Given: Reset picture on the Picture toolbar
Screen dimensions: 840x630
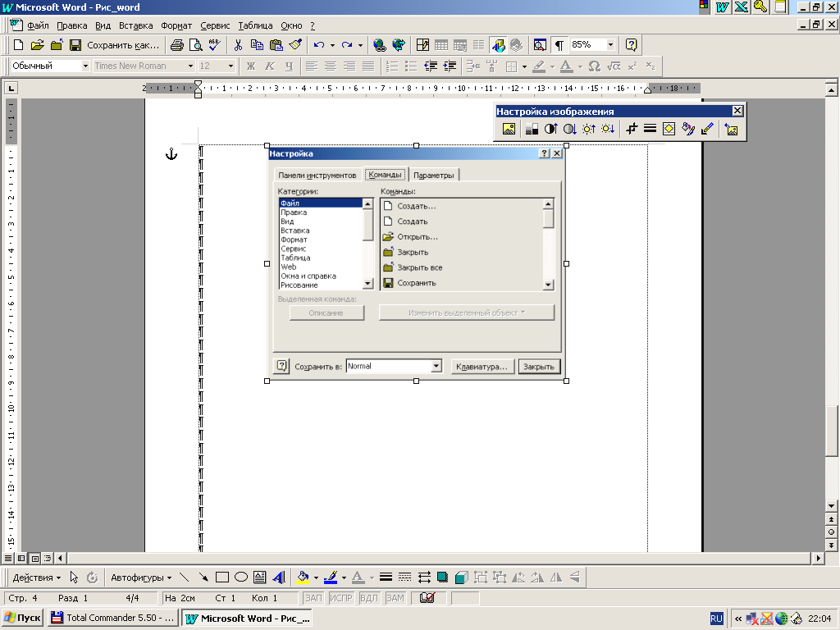Looking at the screenshot, I should pyautogui.click(x=731, y=129).
